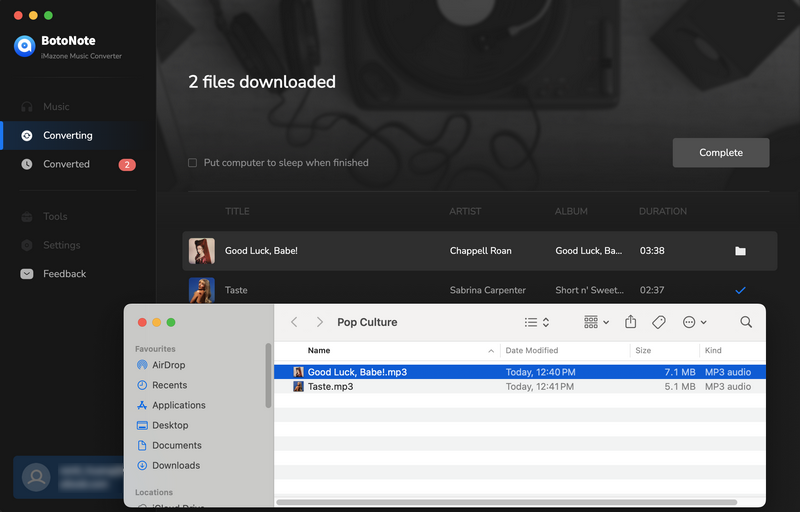Screen dimensions: 800x512
Task: Click the Converted clock icon
Action: [27, 164]
